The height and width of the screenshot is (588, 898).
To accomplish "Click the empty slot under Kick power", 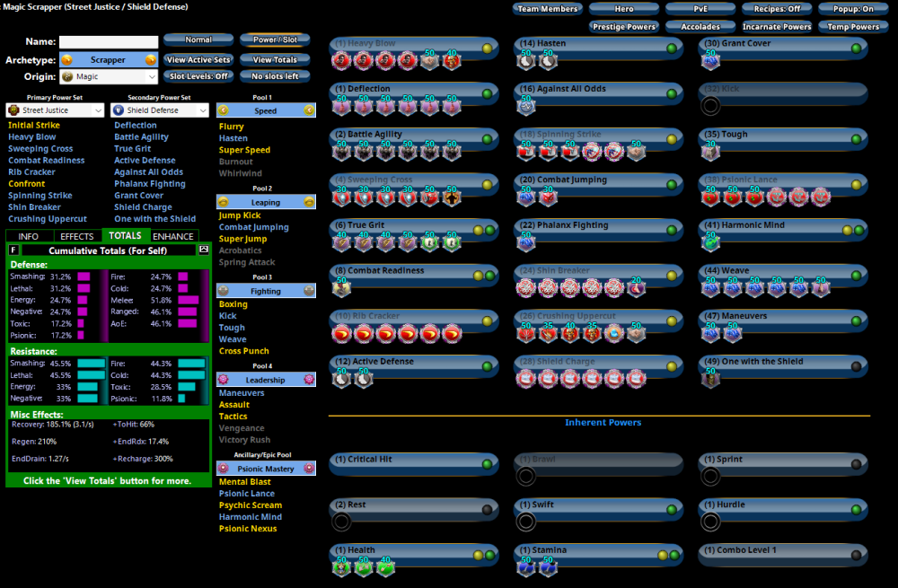I will coord(710,106).
